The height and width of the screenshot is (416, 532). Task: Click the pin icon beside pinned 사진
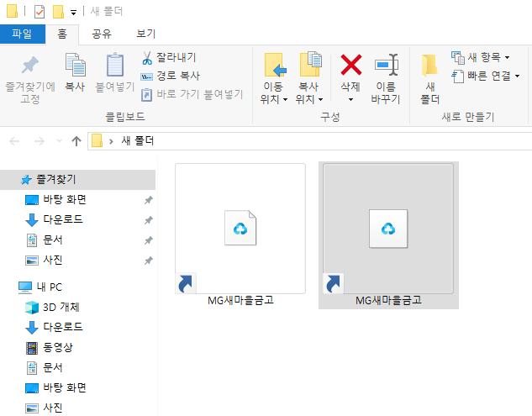point(148,261)
